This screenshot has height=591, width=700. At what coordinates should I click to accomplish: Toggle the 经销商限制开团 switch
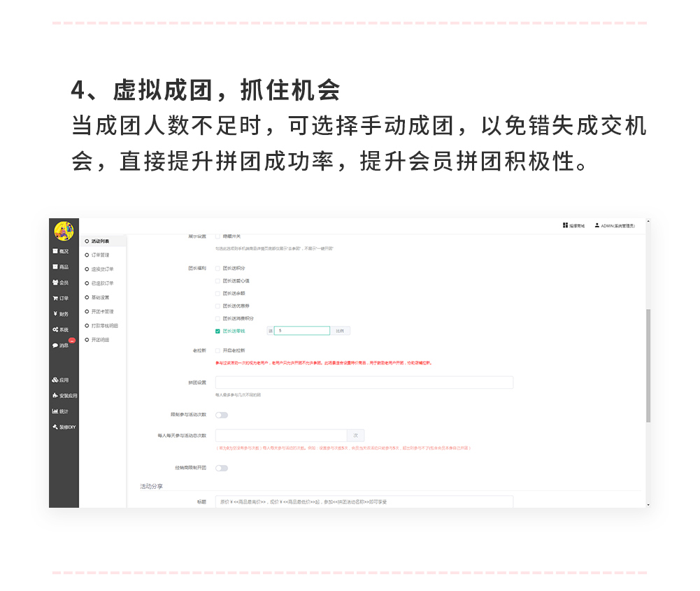222,468
